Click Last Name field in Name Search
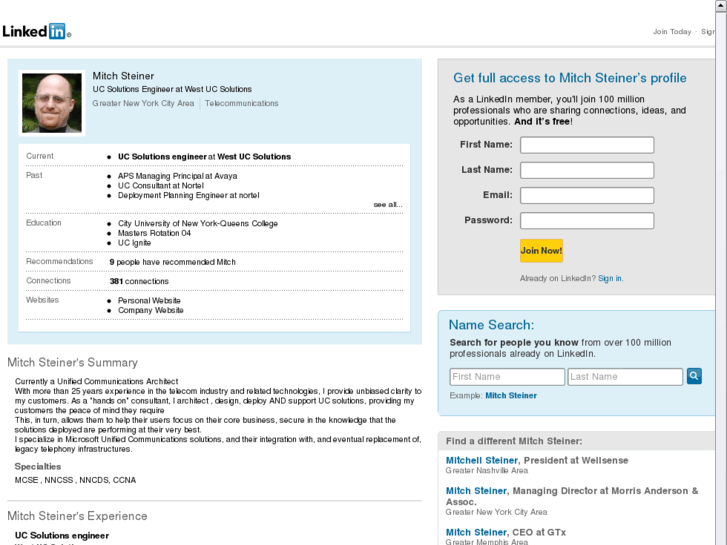This screenshot has height=545, width=727. 625,377
